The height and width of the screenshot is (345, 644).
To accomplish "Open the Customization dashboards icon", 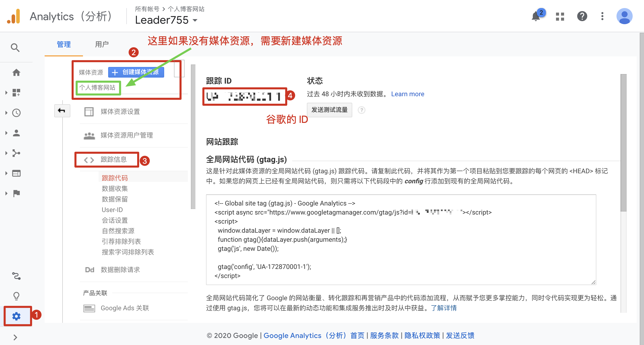I will (x=16, y=92).
